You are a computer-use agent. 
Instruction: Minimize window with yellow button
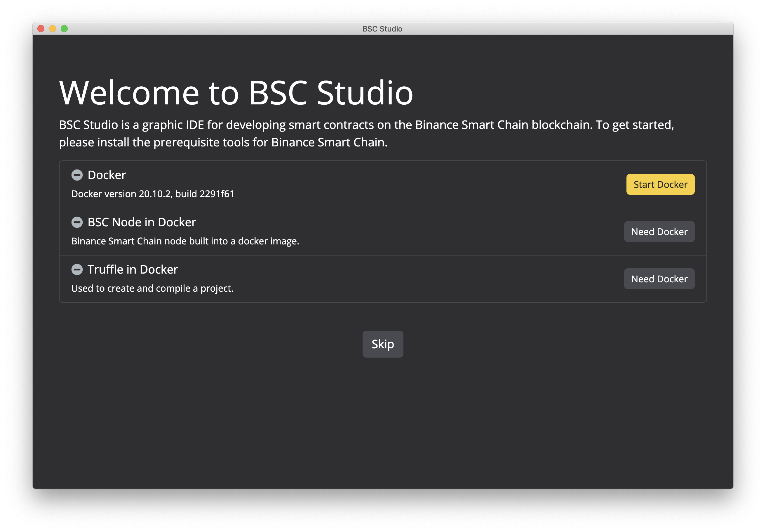pyautogui.click(x=53, y=29)
